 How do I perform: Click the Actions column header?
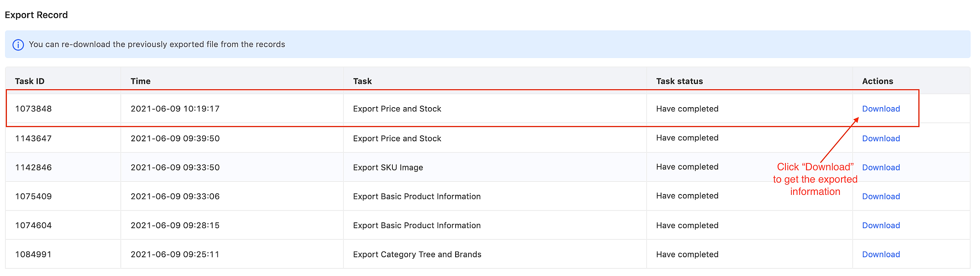tap(877, 81)
